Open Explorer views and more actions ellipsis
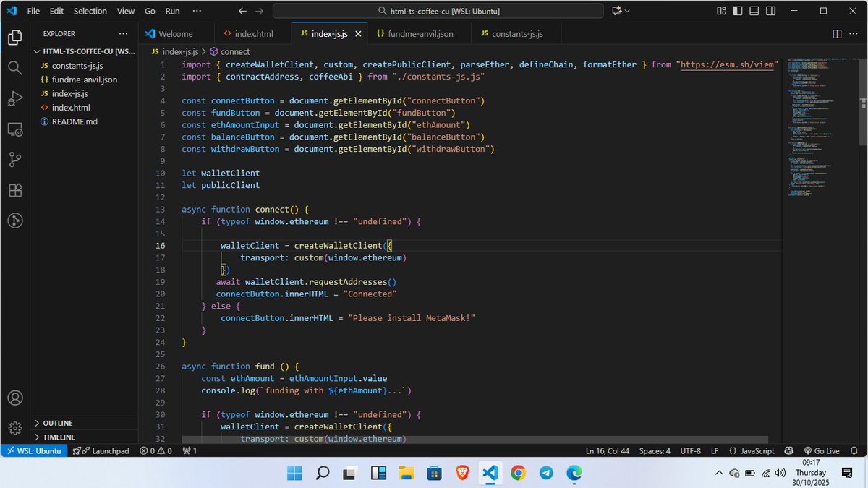This screenshot has height=488, width=868. [x=124, y=34]
